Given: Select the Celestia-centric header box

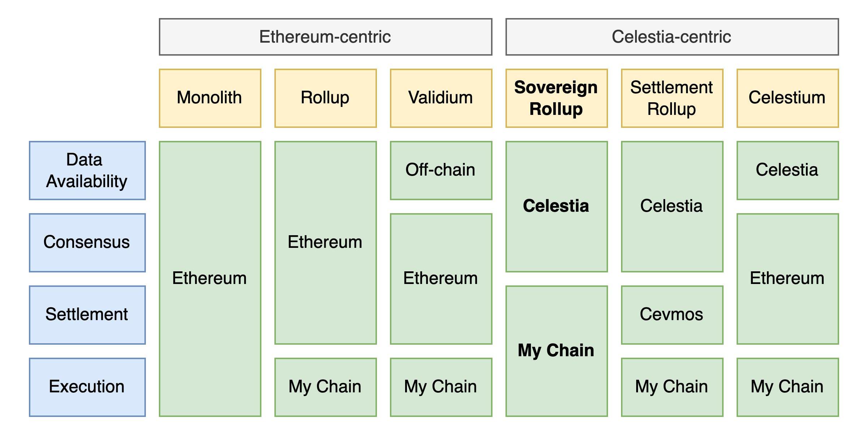Looking at the screenshot, I should point(672,37).
